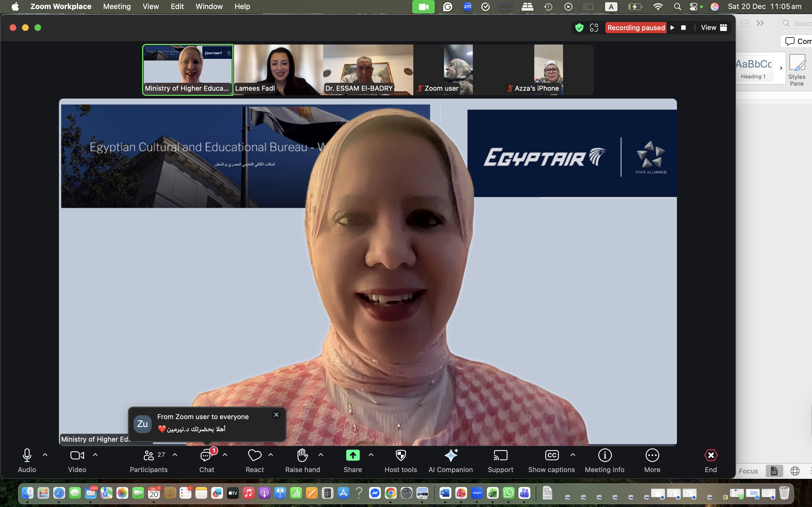Expand audio options arrow next to Audio
Screen dimensions: 812x507
(45, 455)
